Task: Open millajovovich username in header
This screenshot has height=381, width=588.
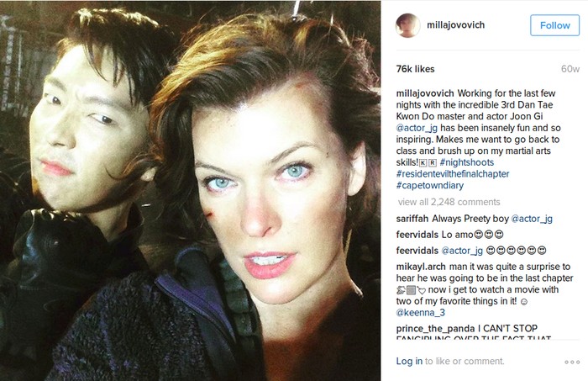Action: (x=455, y=24)
